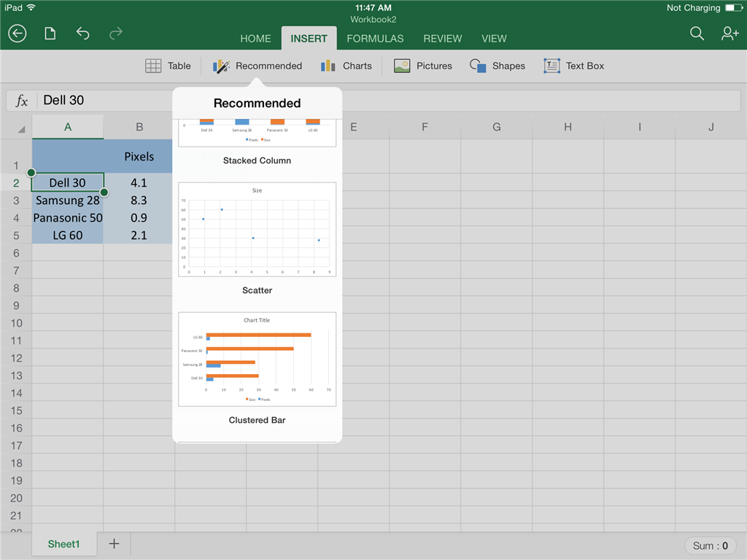Open the search magnifier icon
The width and height of the screenshot is (747, 560).
point(697,34)
